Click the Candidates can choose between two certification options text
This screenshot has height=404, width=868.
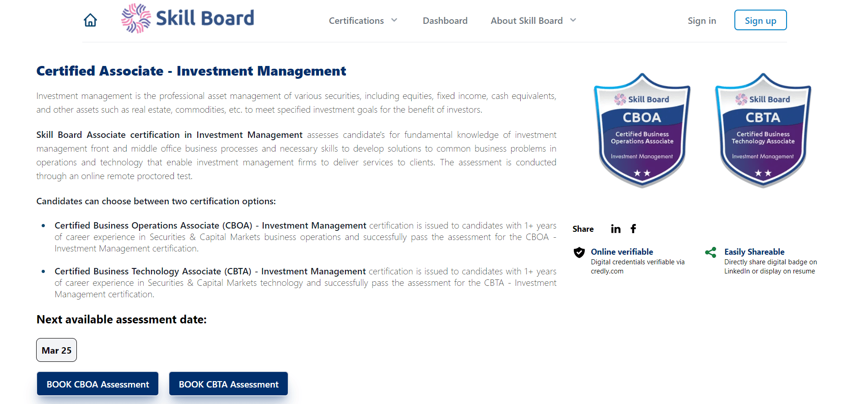pos(156,201)
